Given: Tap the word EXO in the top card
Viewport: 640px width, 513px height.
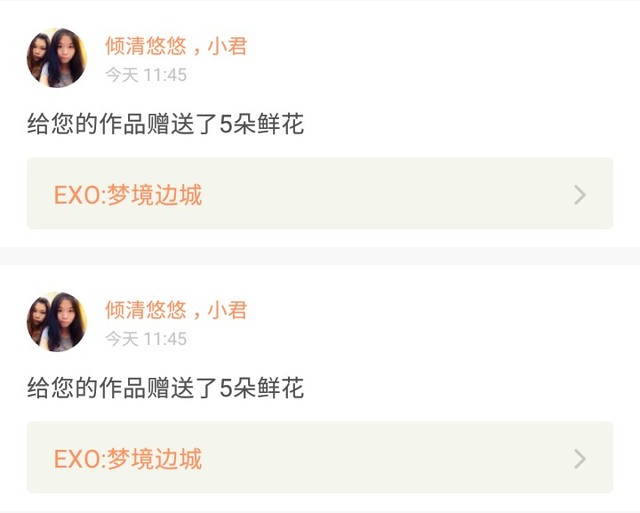Looking at the screenshot, I should point(77,195).
